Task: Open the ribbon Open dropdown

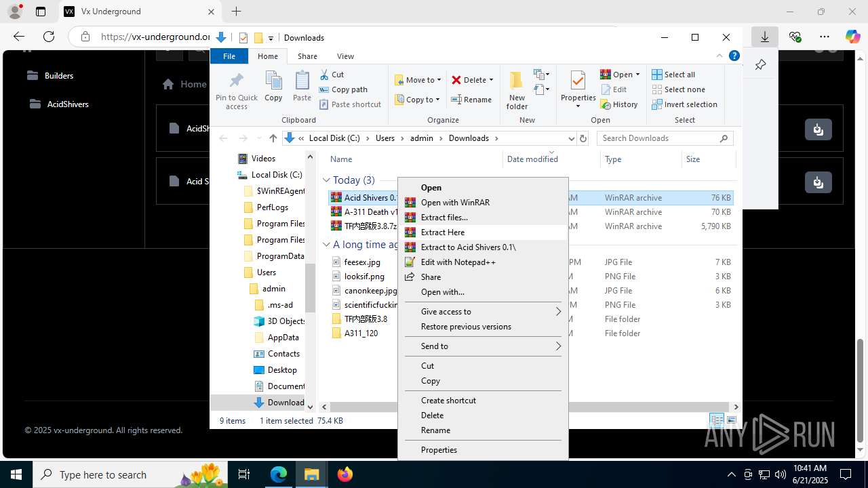Action: [637, 75]
